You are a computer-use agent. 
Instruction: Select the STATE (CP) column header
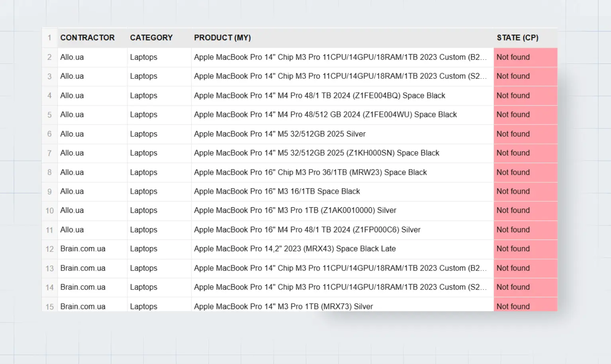518,38
